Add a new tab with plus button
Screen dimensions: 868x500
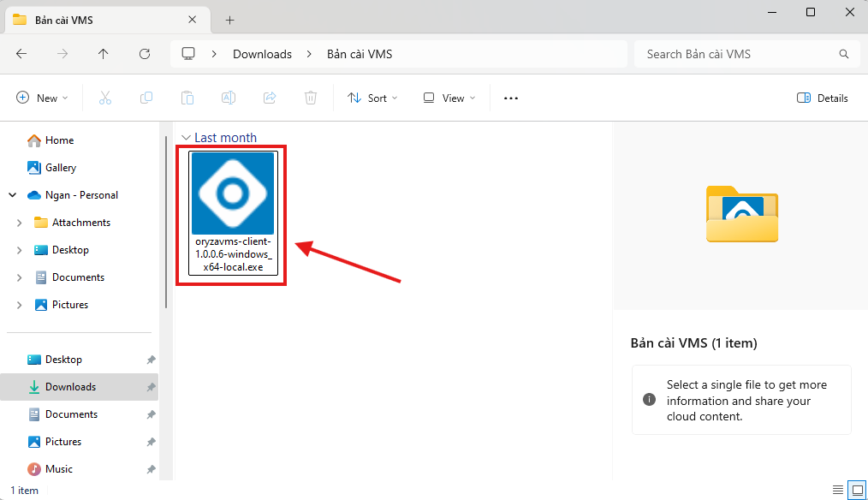click(x=229, y=21)
